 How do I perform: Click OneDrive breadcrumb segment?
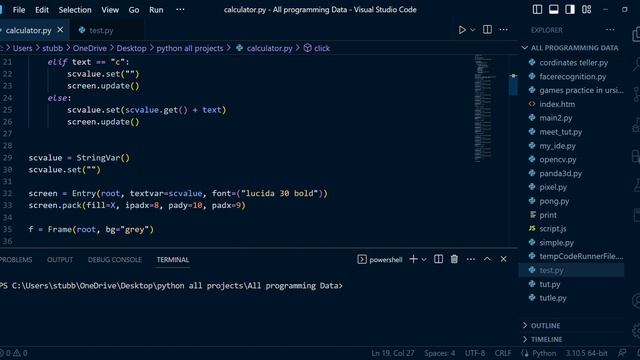[90, 48]
